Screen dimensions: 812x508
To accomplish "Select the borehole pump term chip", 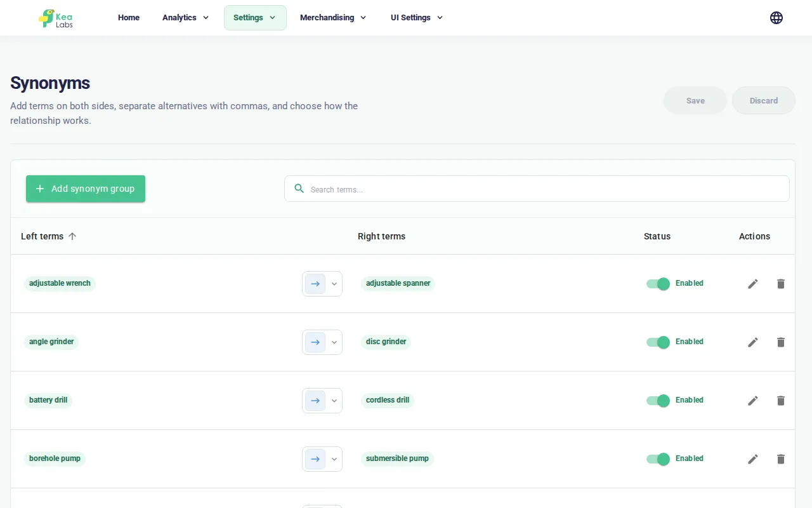I will point(55,458).
